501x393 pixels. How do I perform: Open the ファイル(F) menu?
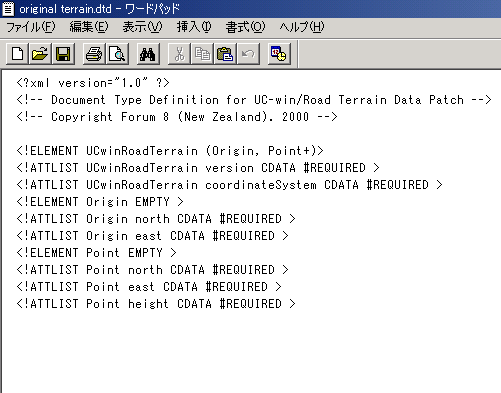pos(31,27)
